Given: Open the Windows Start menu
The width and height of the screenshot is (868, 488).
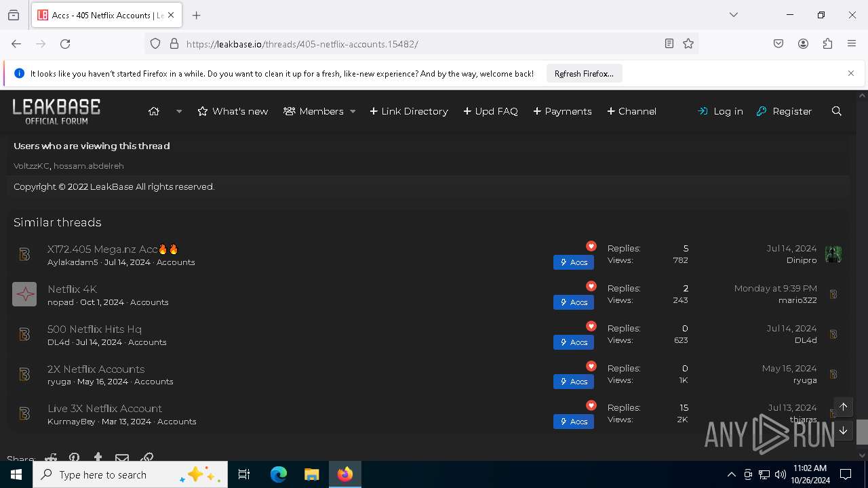Looking at the screenshot, I should pos(16,474).
